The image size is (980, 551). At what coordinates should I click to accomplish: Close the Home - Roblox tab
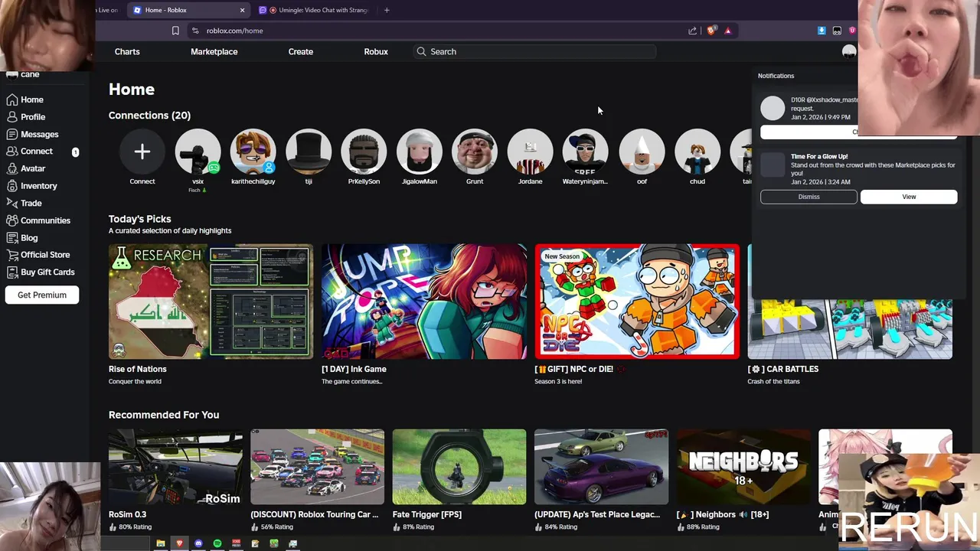coord(243,10)
